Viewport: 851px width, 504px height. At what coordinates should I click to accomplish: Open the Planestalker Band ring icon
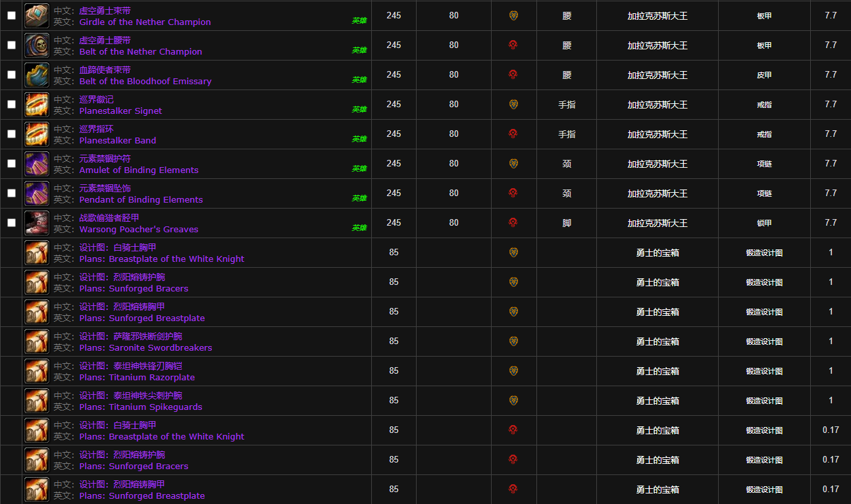click(37, 134)
